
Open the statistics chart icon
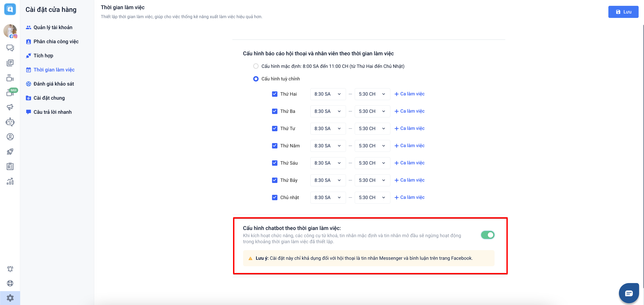(x=10, y=181)
